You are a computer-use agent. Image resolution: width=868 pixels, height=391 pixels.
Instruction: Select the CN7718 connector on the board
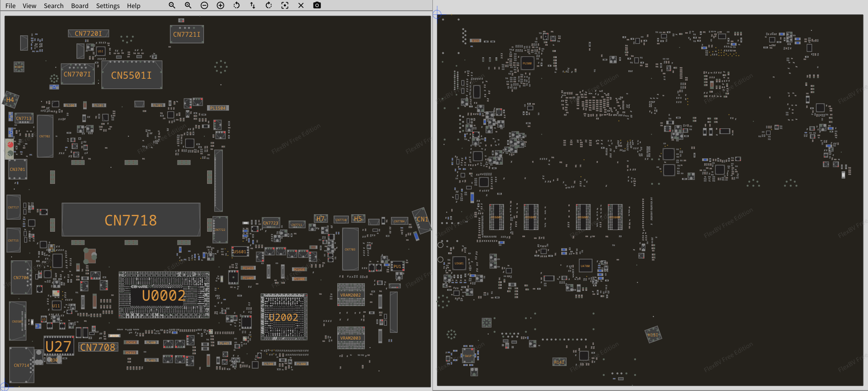point(131,220)
